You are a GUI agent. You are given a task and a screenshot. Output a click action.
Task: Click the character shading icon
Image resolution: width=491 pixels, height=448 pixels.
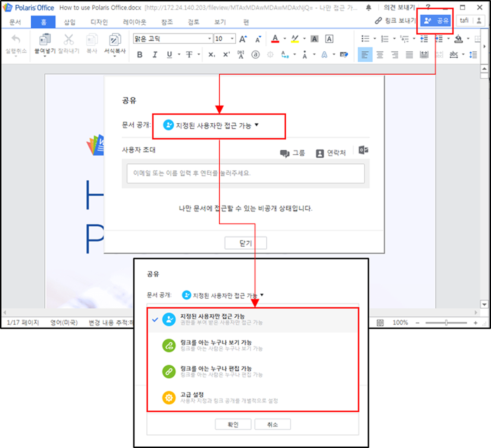(x=315, y=39)
